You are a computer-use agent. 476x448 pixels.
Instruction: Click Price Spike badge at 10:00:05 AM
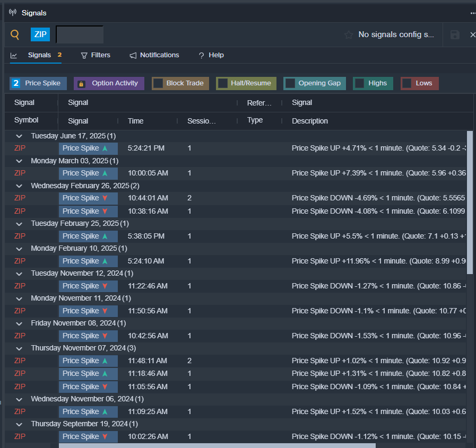(88, 173)
